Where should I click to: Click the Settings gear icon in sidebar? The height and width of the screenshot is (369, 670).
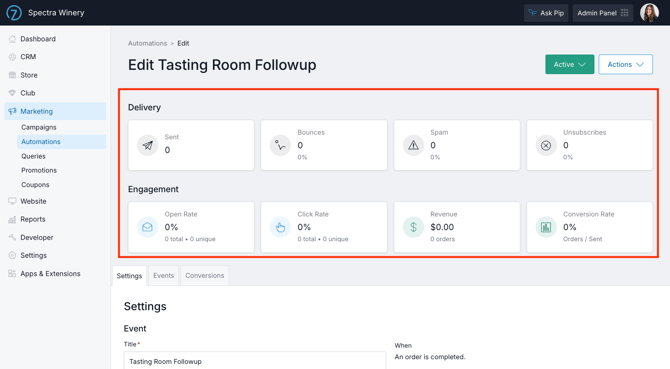coord(12,255)
